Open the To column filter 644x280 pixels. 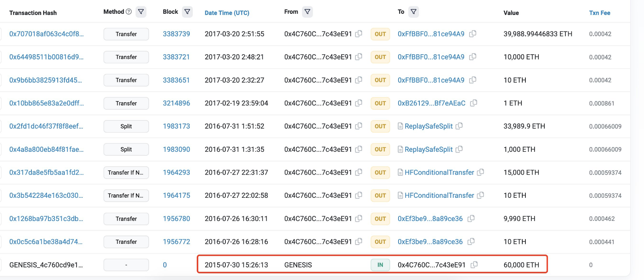pyautogui.click(x=413, y=12)
